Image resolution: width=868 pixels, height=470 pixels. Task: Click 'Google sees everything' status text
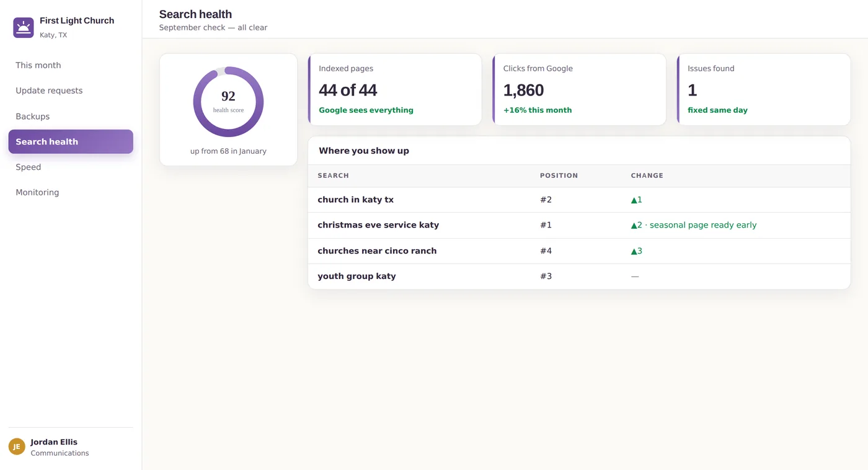coord(366,110)
